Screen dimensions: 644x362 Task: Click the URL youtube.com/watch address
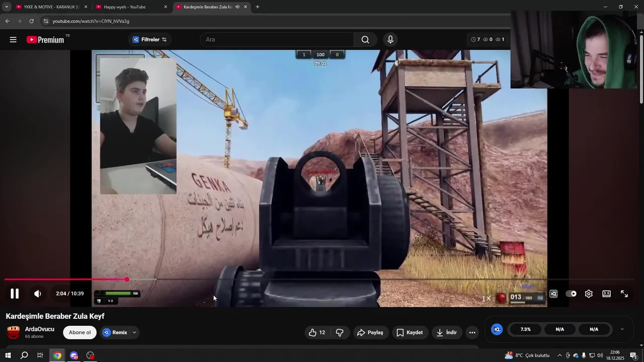tap(91, 21)
